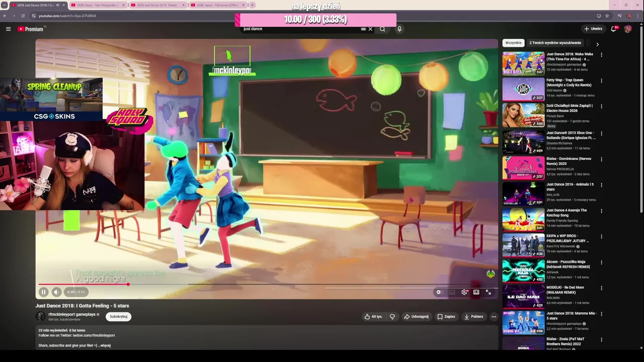
Task: Open Just Dance 2018 Waka Waka thumbnail
Action: (523, 63)
